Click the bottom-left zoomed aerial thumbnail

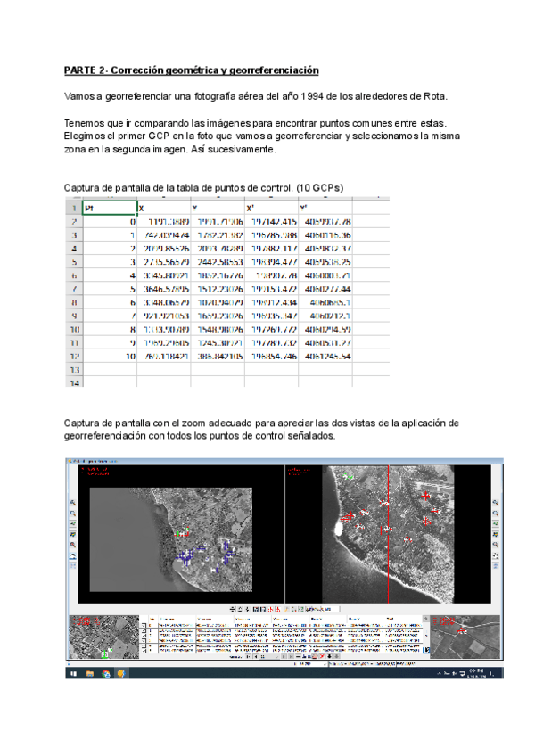pyautogui.click(x=104, y=637)
